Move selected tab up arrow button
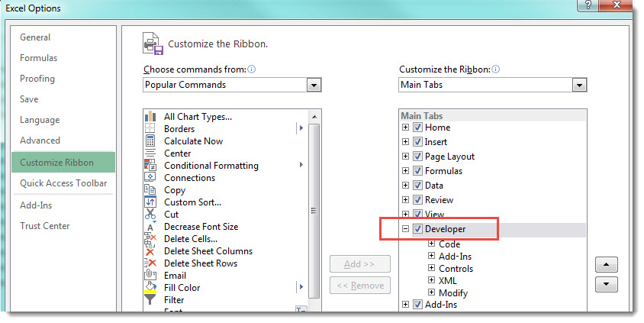 point(606,265)
